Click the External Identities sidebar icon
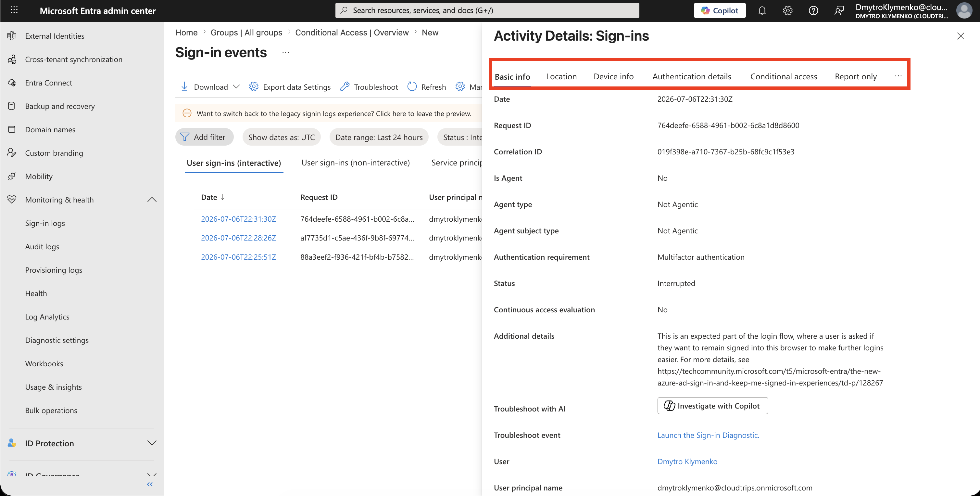980x496 pixels. point(12,36)
